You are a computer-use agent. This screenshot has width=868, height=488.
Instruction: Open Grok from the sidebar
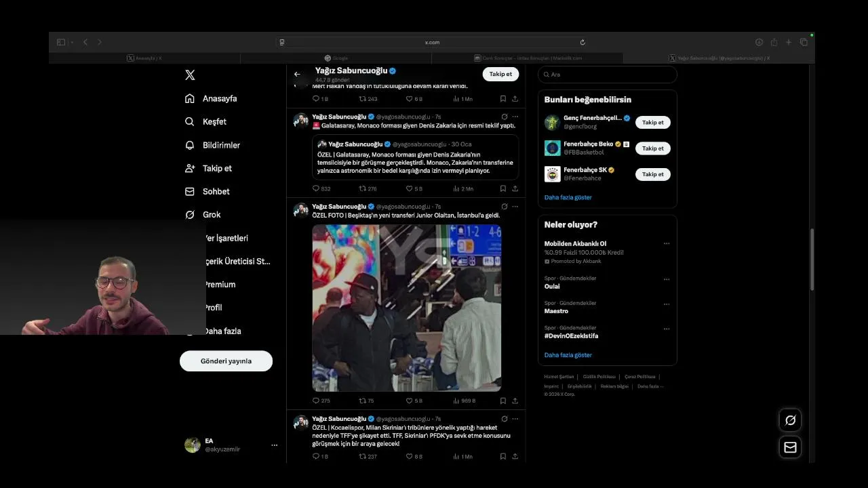(x=203, y=214)
